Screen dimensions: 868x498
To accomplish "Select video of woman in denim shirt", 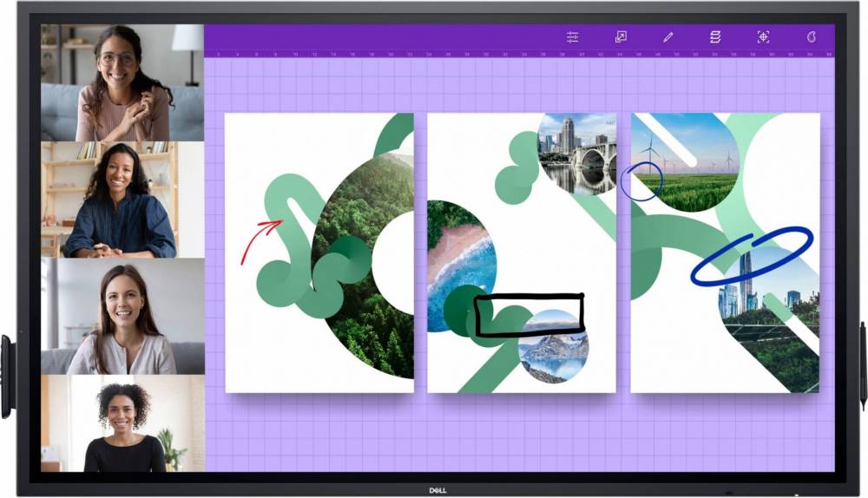I will point(122,200).
